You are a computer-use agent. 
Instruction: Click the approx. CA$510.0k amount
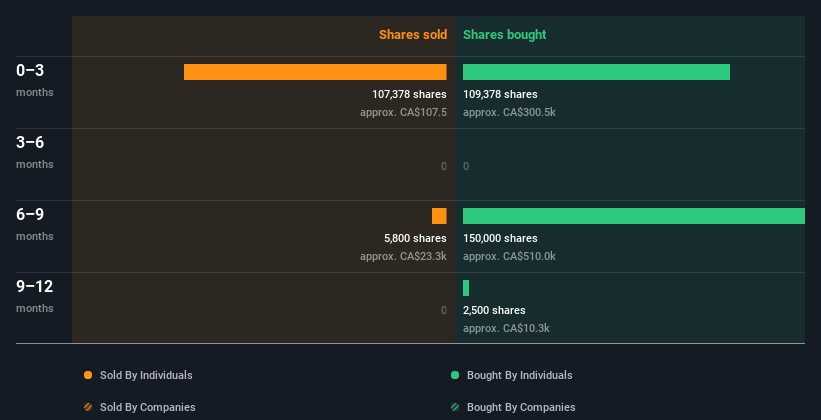pyautogui.click(x=509, y=256)
